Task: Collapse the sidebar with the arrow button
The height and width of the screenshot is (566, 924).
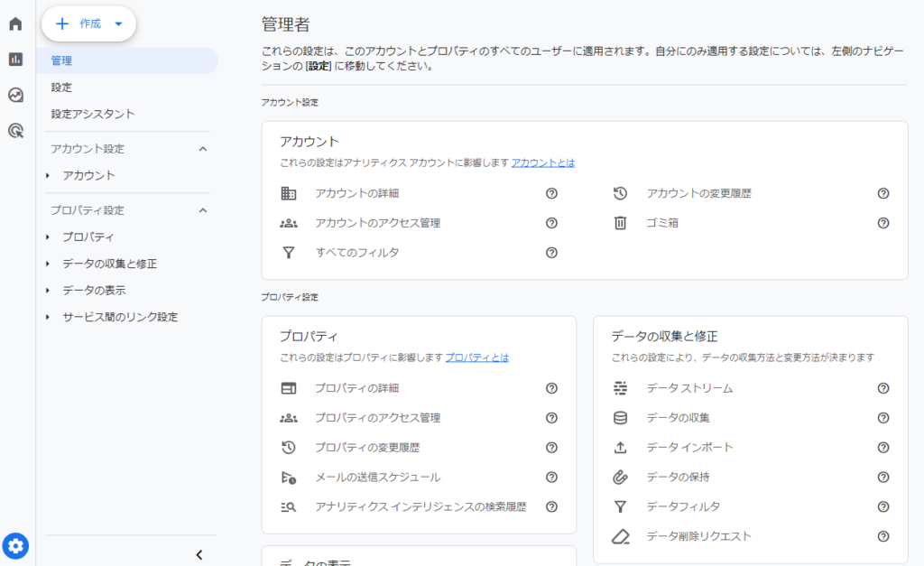Action: 199,554
